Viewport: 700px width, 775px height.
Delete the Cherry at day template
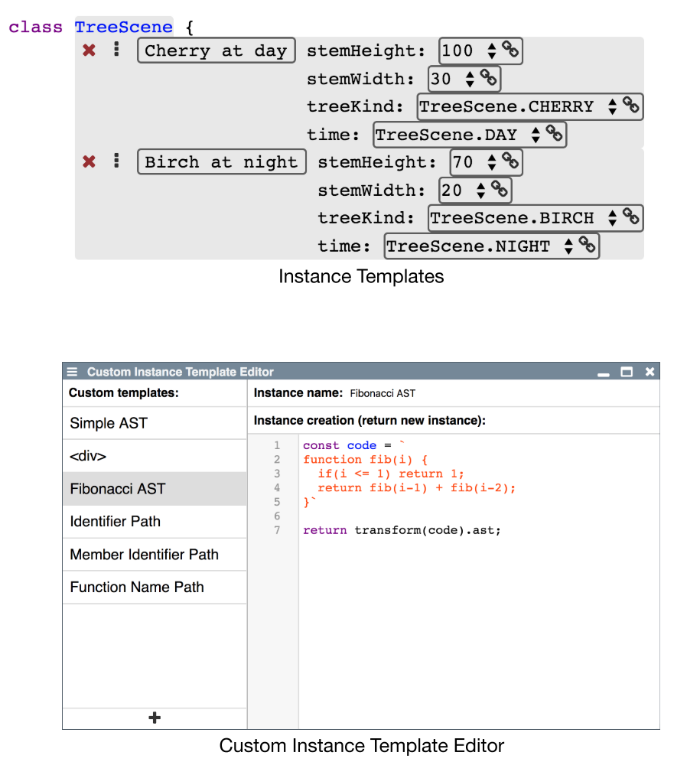90,50
